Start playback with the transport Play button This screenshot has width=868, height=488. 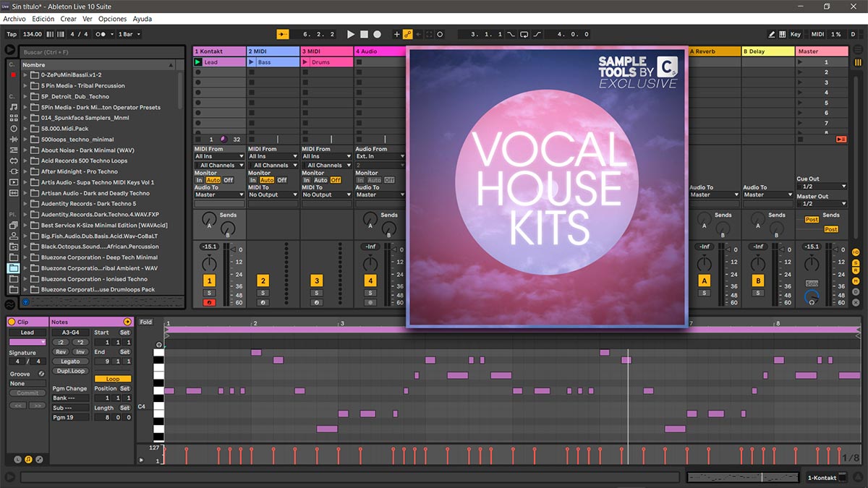[351, 34]
